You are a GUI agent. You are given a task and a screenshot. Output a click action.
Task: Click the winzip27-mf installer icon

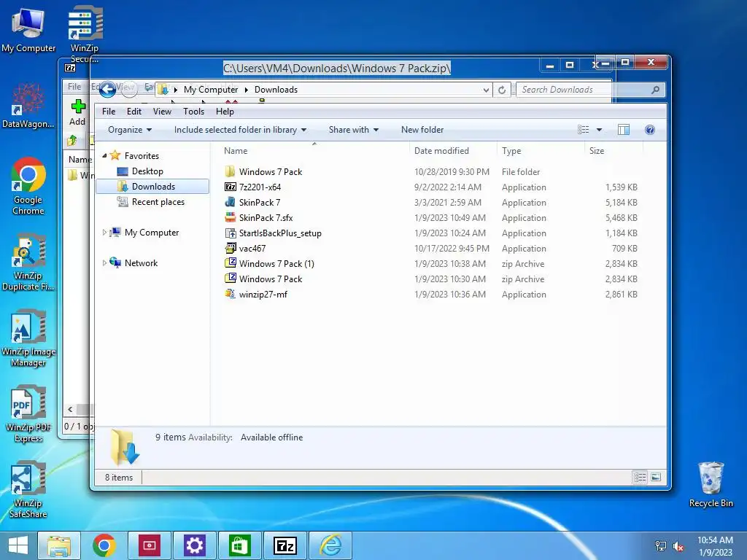[230, 294]
